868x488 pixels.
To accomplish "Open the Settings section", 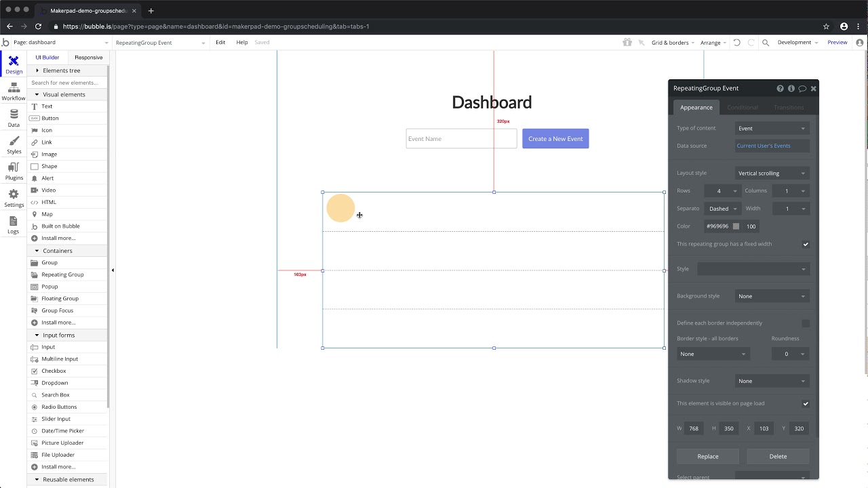I will pos(14,198).
